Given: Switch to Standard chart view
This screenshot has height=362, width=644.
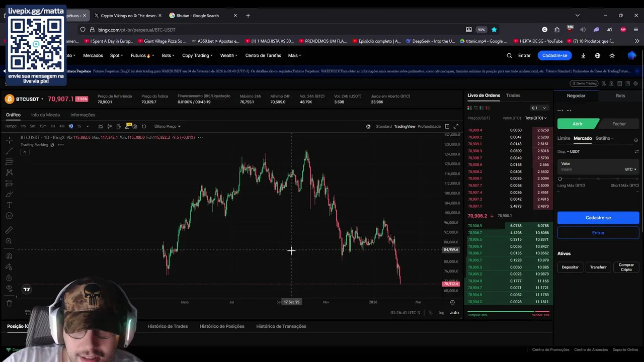Looking at the screenshot, I should click(x=384, y=126).
